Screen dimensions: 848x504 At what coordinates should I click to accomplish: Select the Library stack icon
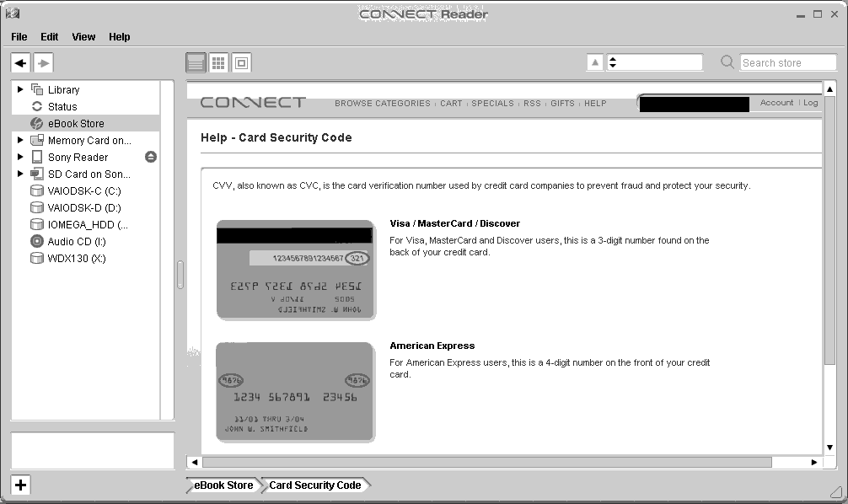37,89
